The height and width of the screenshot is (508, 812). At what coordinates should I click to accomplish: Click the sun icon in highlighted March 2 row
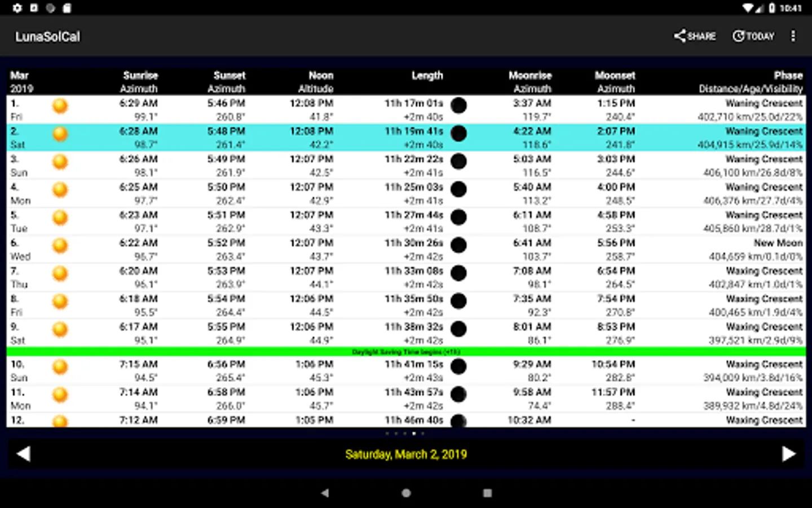60,134
